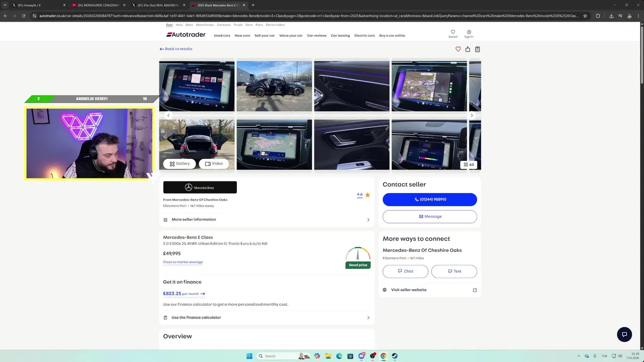The image size is (644, 362).
Task: Open the floating chat bubble button
Action: tap(624, 334)
